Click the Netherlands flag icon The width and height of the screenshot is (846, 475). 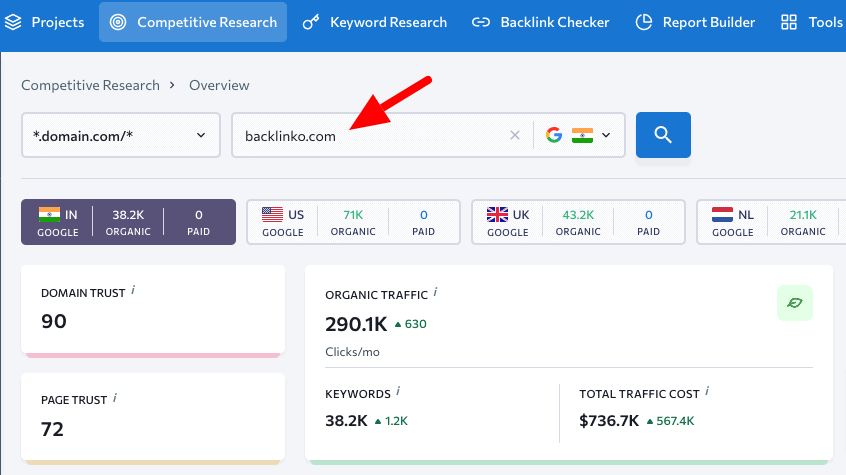722,214
